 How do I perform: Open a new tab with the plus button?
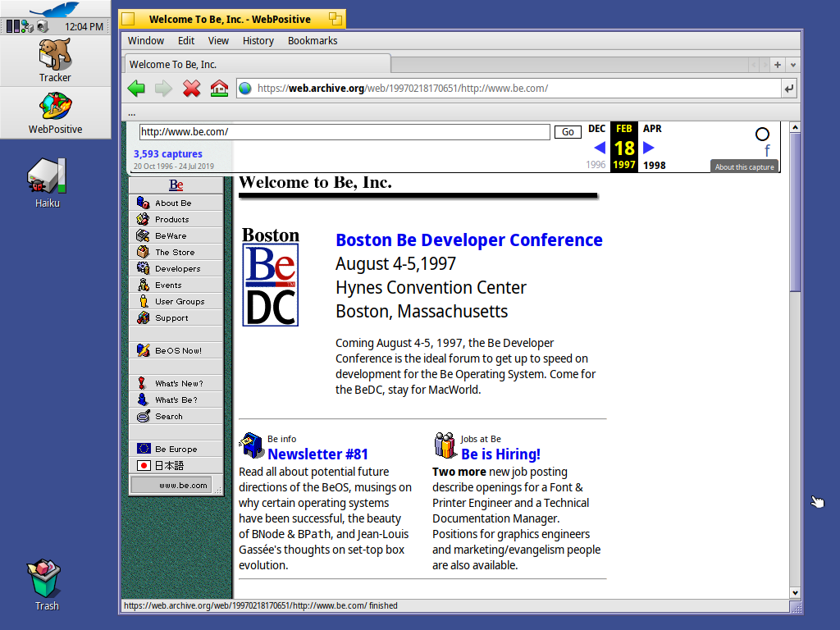[x=778, y=65]
